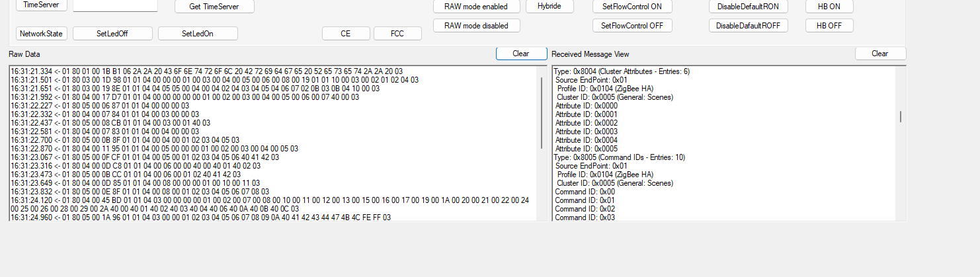The height and width of the screenshot is (277, 980).
Task: Turn the LED off with SetLedOff
Action: 112,34
